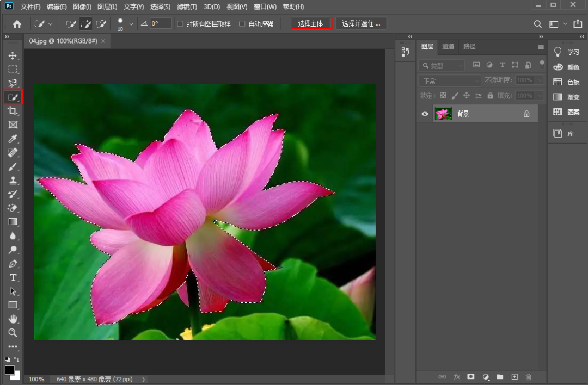Open the brush size picker dropdown
Image resolution: width=588 pixels, height=385 pixels.
pyautogui.click(x=131, y=24)
